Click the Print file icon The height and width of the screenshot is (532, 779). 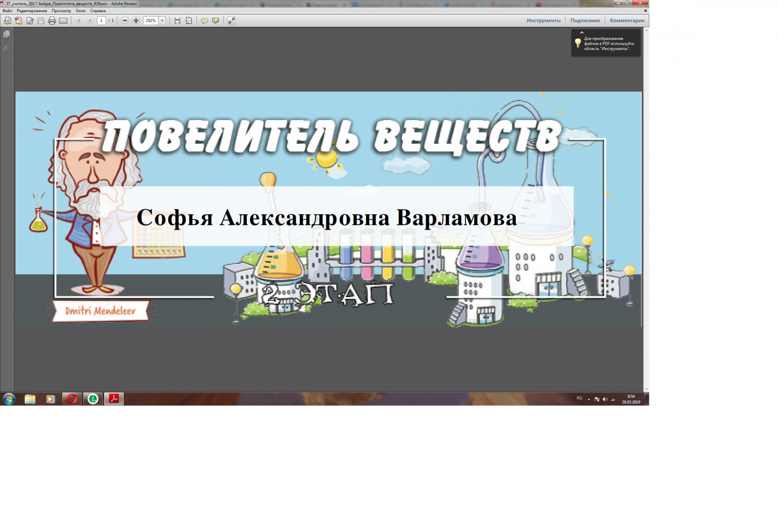click(52, 20)
